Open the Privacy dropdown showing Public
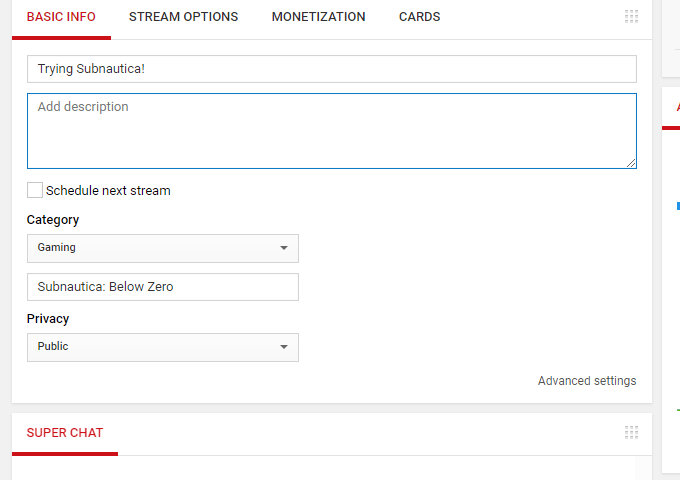This screenshot has width=680, height=480. coord(162,347)
